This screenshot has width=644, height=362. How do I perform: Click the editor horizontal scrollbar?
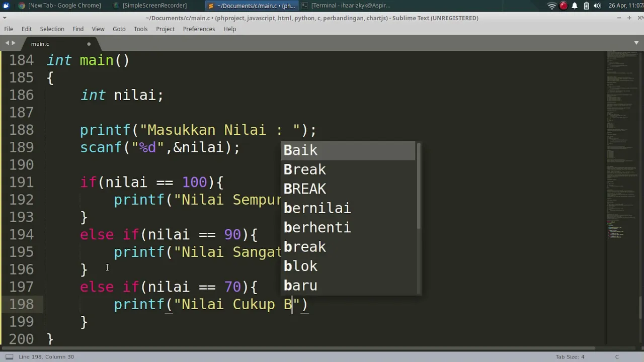[x=298, y=347]
